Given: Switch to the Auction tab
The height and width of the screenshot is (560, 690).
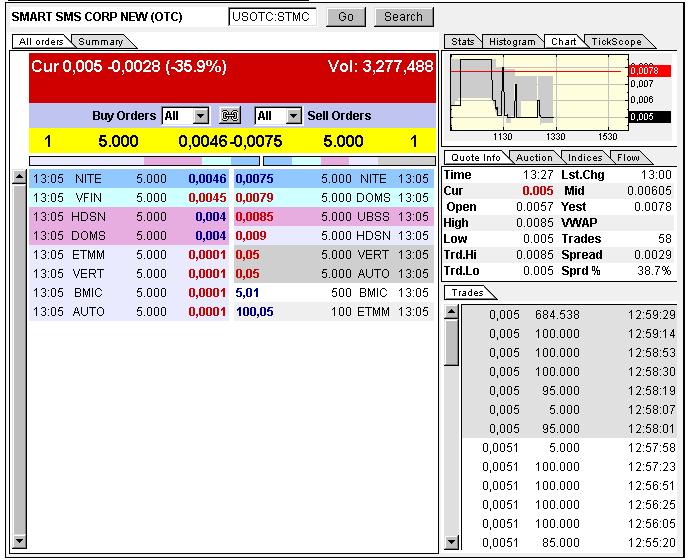Looking at the screenshot, I should click(534, 158).
